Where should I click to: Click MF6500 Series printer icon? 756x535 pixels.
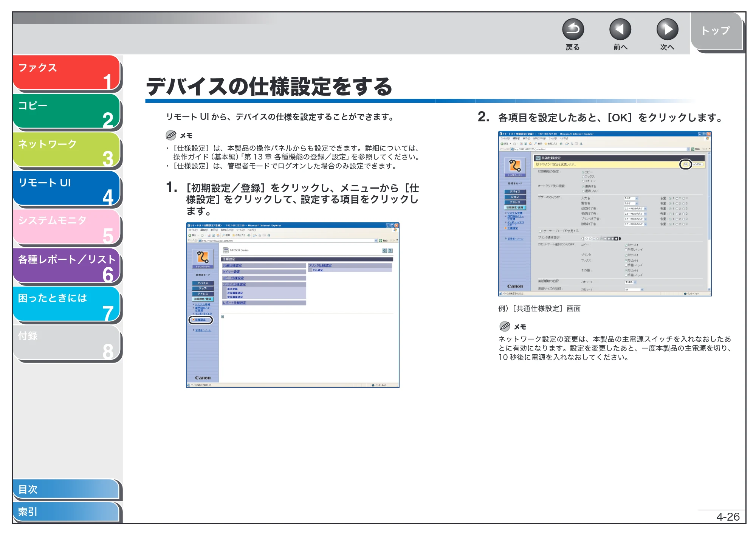click(226, 250)
